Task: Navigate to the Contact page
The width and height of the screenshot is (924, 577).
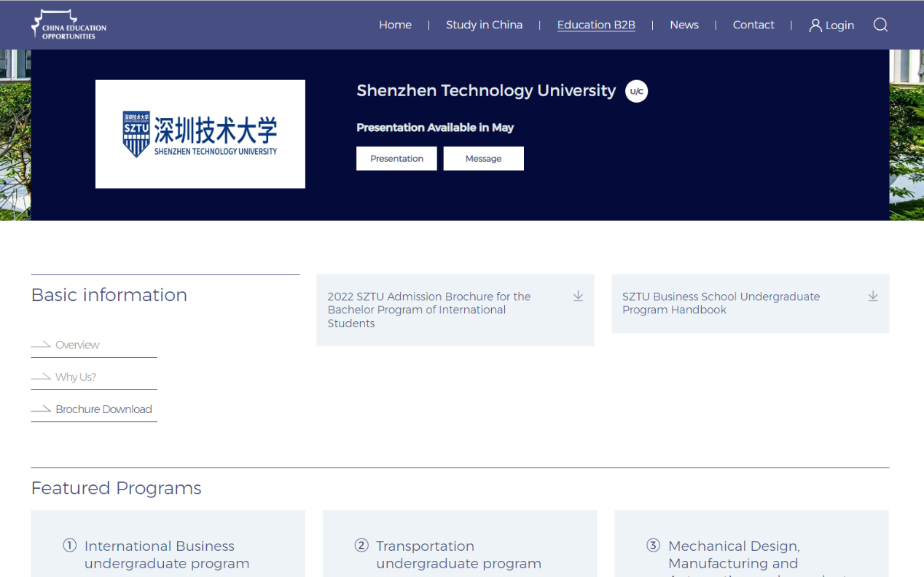Action: point(753,25)
